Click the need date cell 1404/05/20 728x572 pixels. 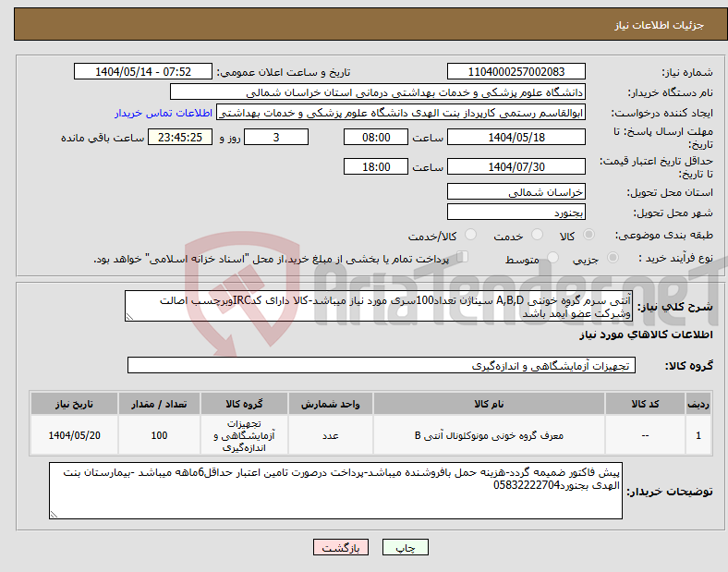coord(74,435)
